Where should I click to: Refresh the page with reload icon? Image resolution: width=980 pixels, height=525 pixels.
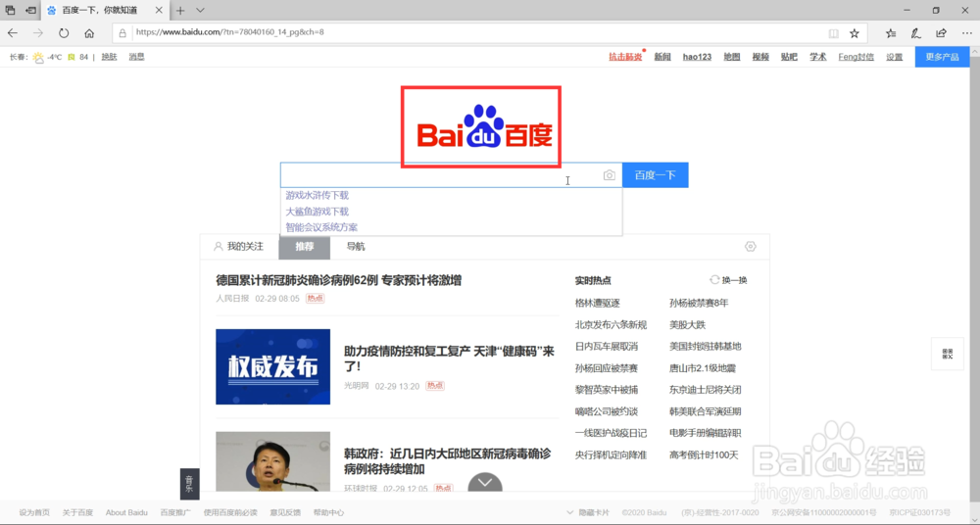[64, 33]
